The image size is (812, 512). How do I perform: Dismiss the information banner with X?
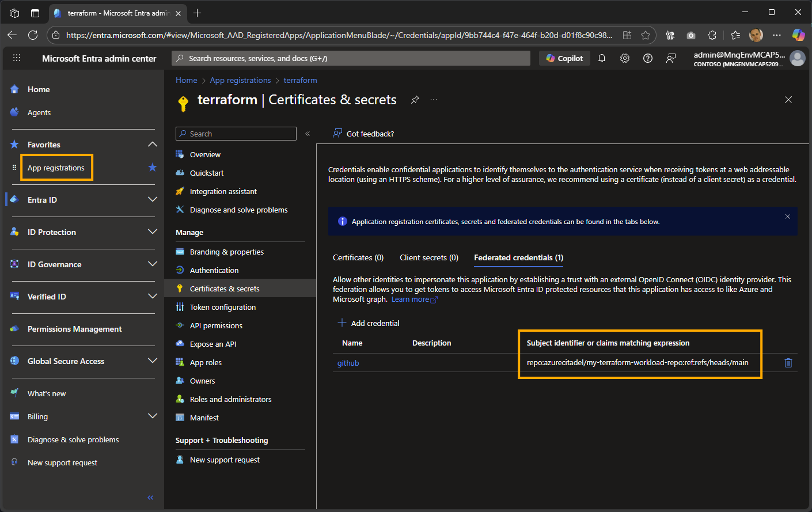click(787, 217)
